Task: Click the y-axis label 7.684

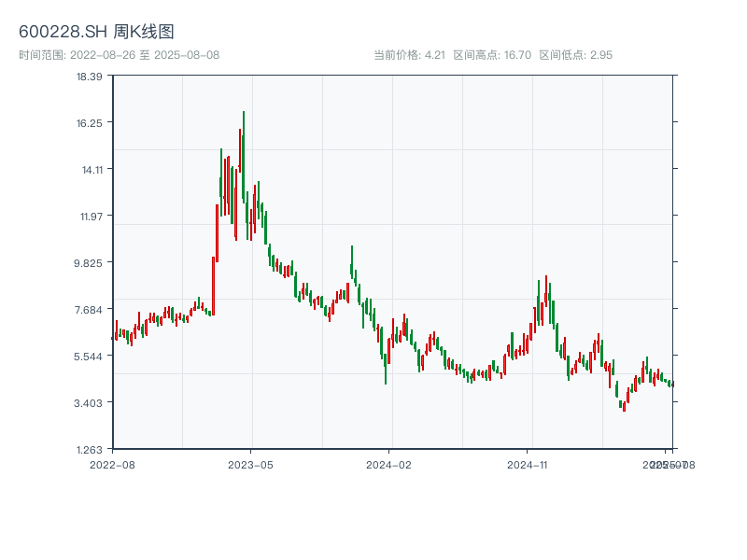Action: tap(88, 310)
